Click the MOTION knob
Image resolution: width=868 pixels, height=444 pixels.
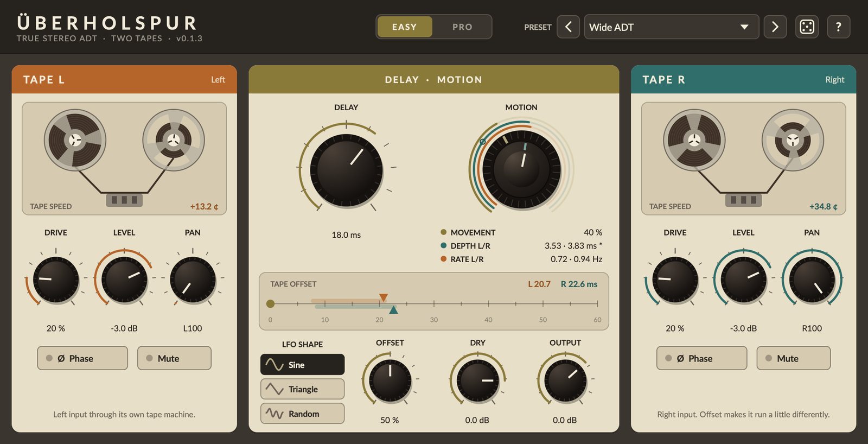521,169
